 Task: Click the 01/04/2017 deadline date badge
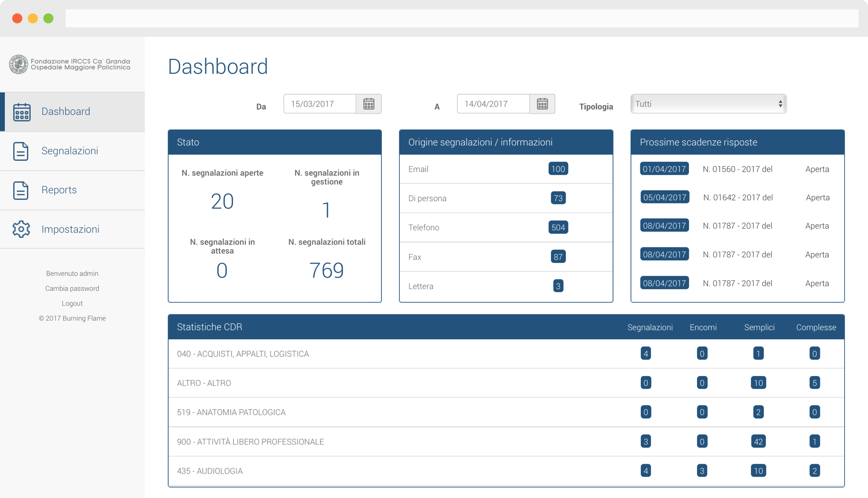[x=664, y=169]
